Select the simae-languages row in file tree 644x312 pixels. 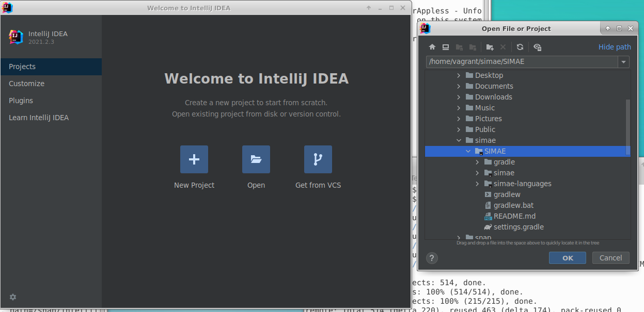527,184
